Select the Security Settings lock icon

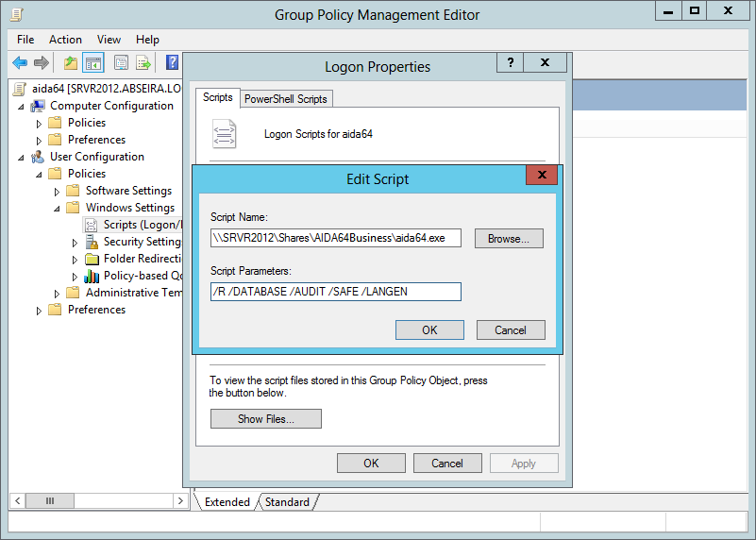92,242
